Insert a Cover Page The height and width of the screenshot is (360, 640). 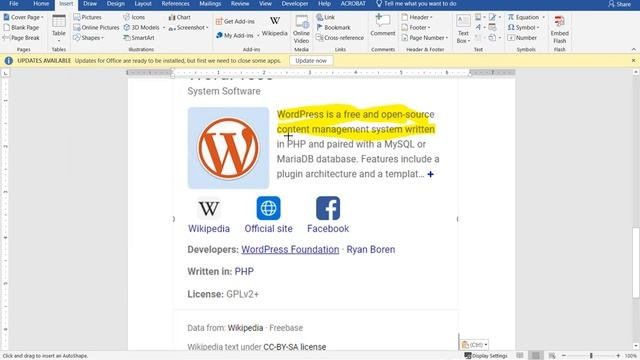point(23,17)
